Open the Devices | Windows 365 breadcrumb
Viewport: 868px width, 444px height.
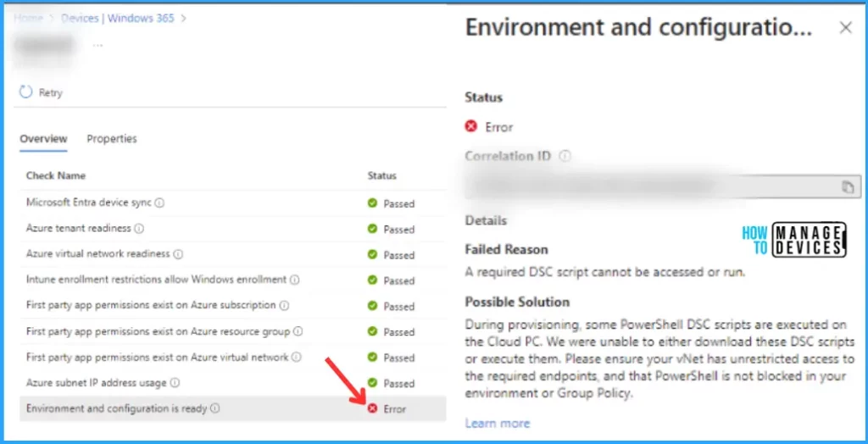point(117,19)
